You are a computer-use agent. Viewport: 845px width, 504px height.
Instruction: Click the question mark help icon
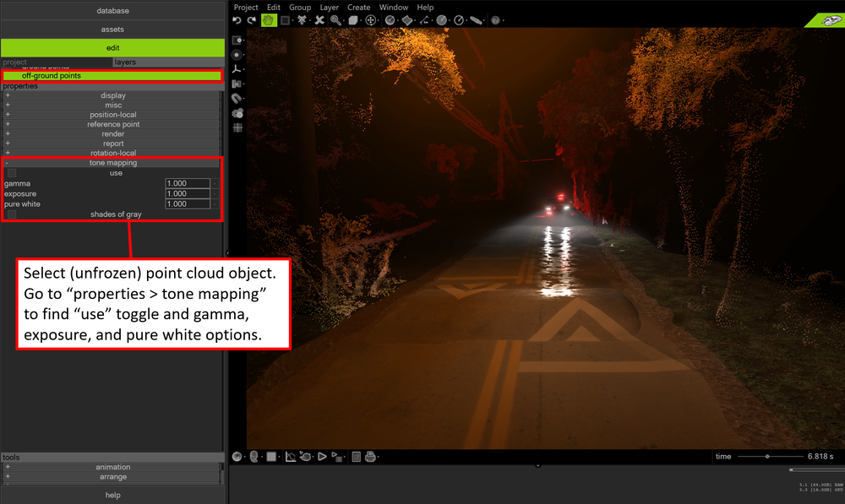point(495,20)
